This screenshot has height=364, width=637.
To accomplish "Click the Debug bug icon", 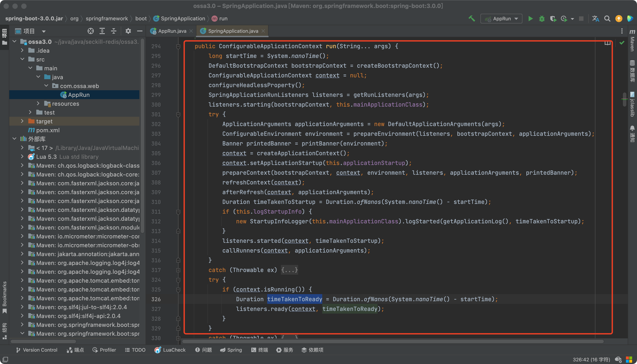I will tap(541, 19).
